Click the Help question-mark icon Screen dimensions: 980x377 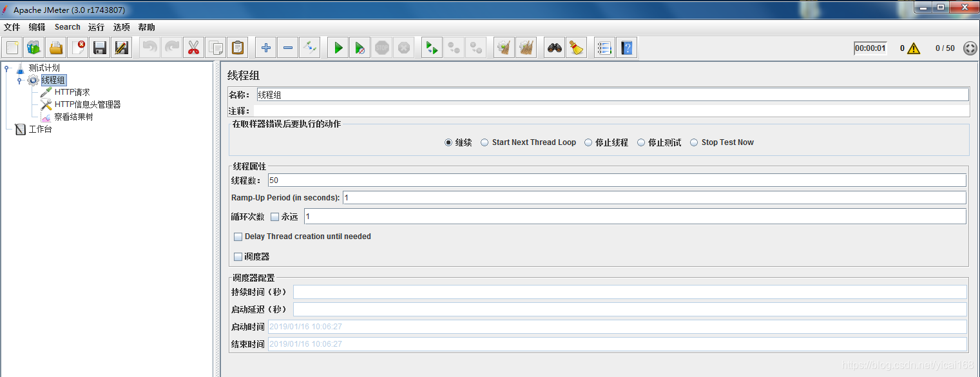[626, 48]
